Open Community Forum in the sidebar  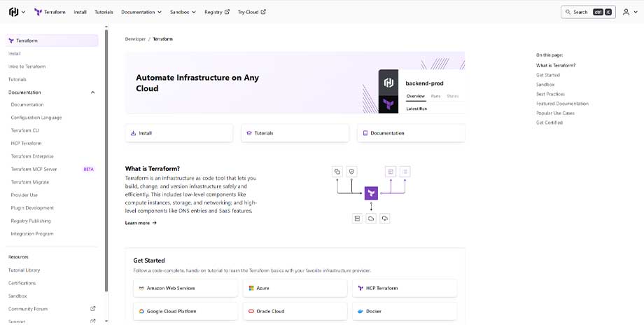point(28,309)
